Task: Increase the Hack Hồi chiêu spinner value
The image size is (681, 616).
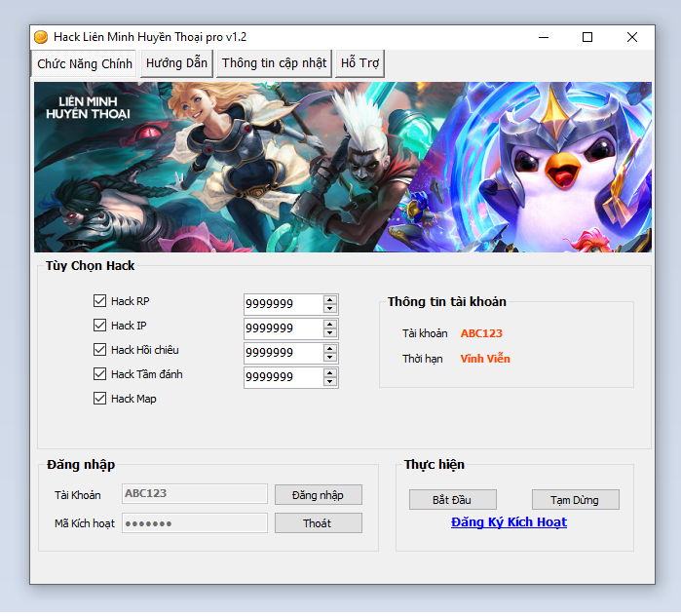Action: (x=330, y=348)
